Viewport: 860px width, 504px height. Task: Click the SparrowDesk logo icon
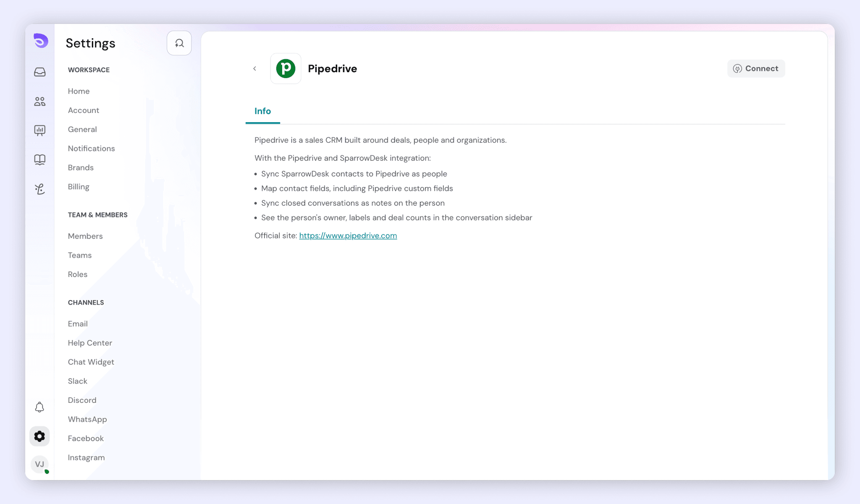41,41
